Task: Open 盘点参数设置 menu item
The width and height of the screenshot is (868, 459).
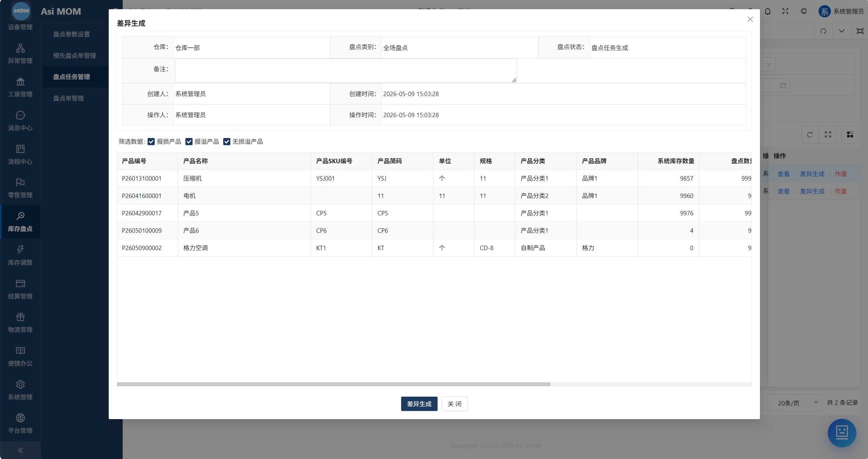Action: pyautogui.click(x=72, y=34)
